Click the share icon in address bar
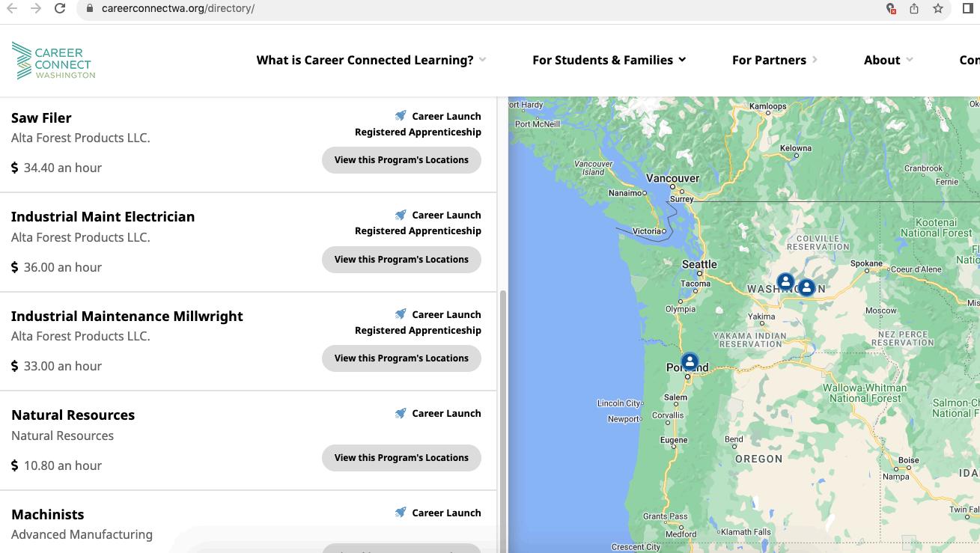Image resolution: width=980 pixels, height=553 pixels. (914, 8)
